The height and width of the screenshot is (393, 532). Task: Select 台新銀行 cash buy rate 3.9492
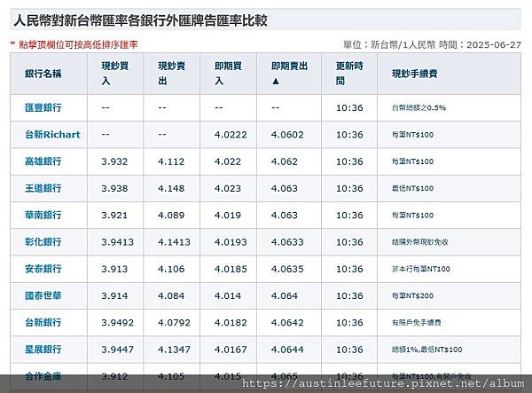[118, 322]
